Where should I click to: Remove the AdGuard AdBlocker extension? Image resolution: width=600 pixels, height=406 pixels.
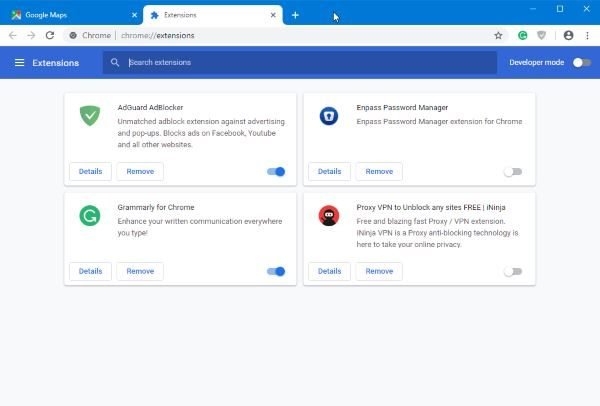140,171
